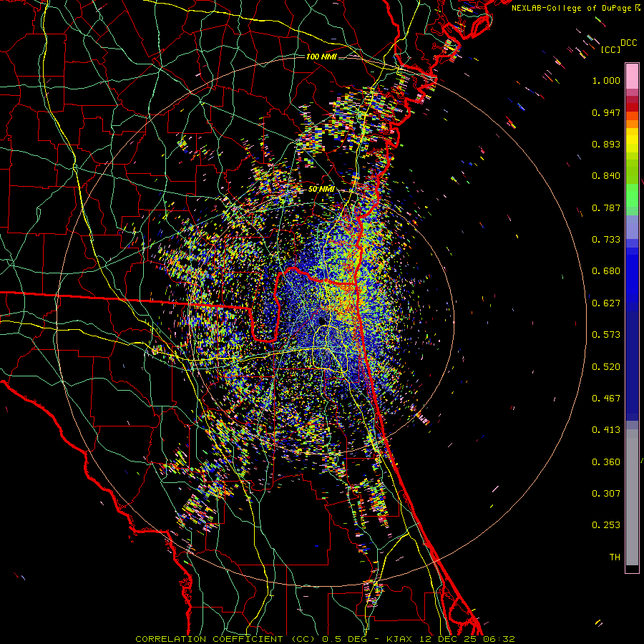Click the NEXLAB-College of DuPage credit text

click(571, 8)
